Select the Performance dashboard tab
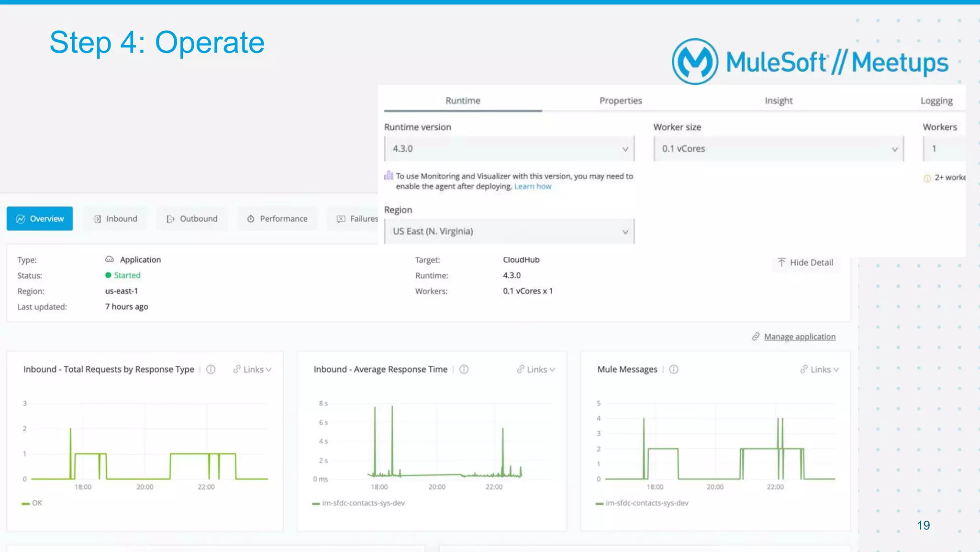Image resolution: width=980 pixels, height=552 pixels. [x=278, y=219]
